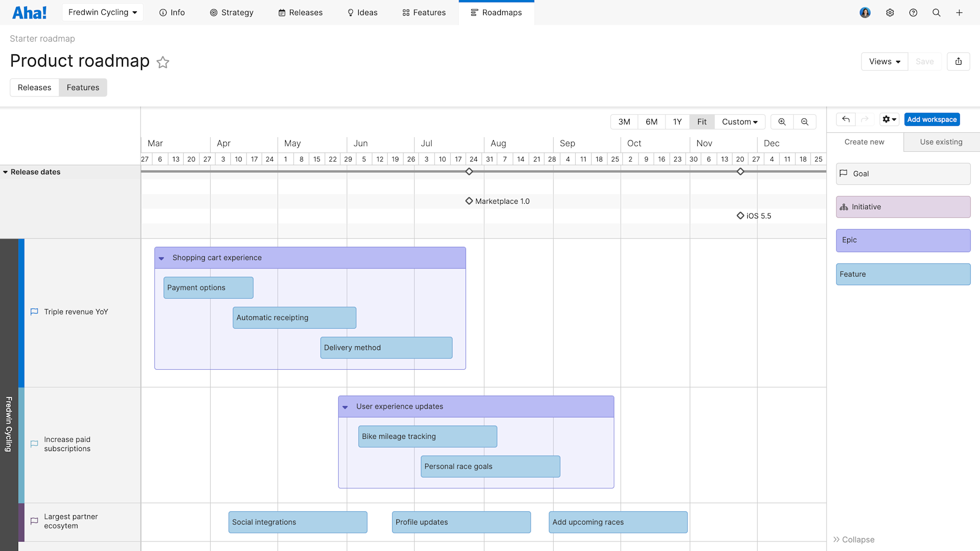Open the Fredwin Cycling workspace dropdown
The image size is (980, 551).
[x=102, y=12]
